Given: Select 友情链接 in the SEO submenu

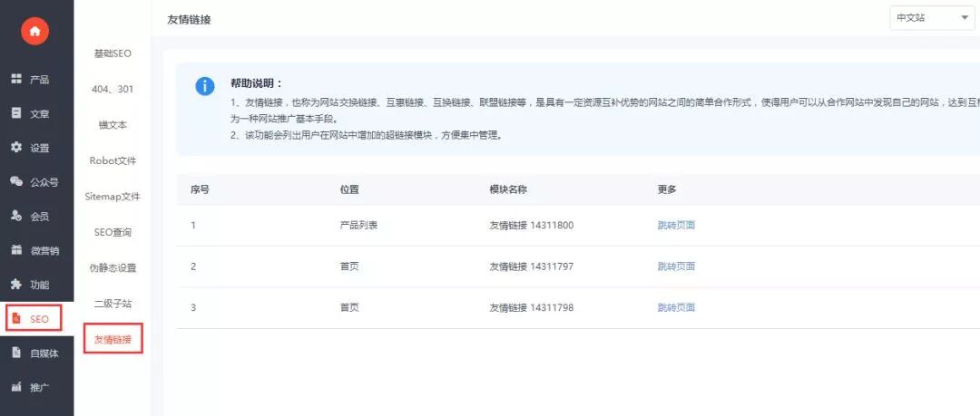Looking at the screenshot, I should click(x=113, y=339).
